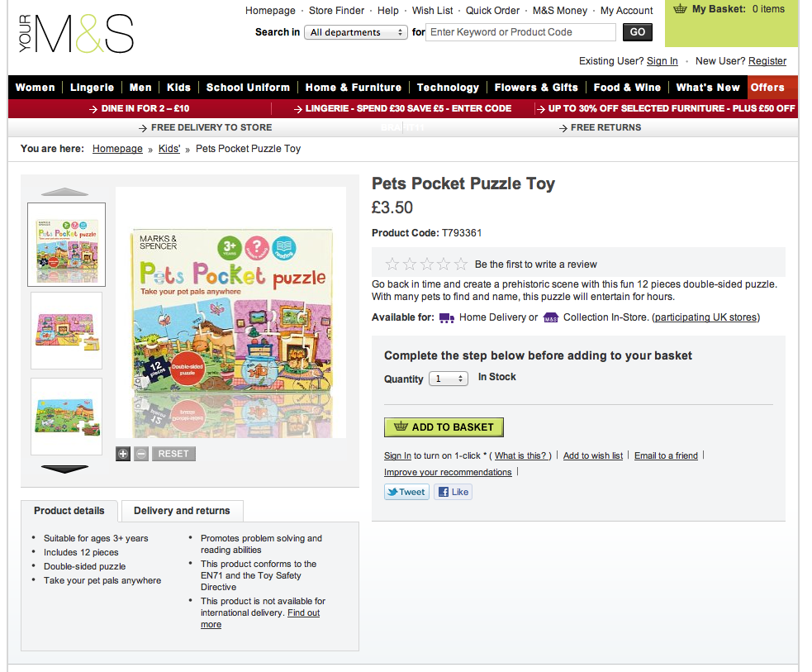
Task: Rate the product with the first star
Action: pyautogui.click(x=392, y=265)
